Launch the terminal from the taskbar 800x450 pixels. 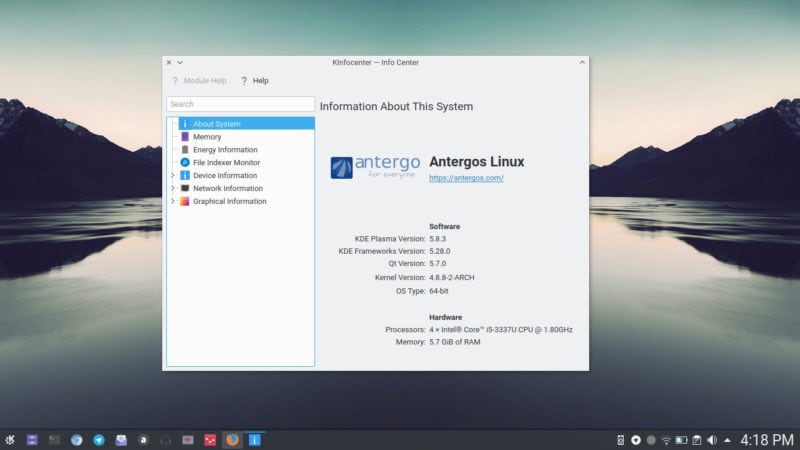[x=54, y=440]
